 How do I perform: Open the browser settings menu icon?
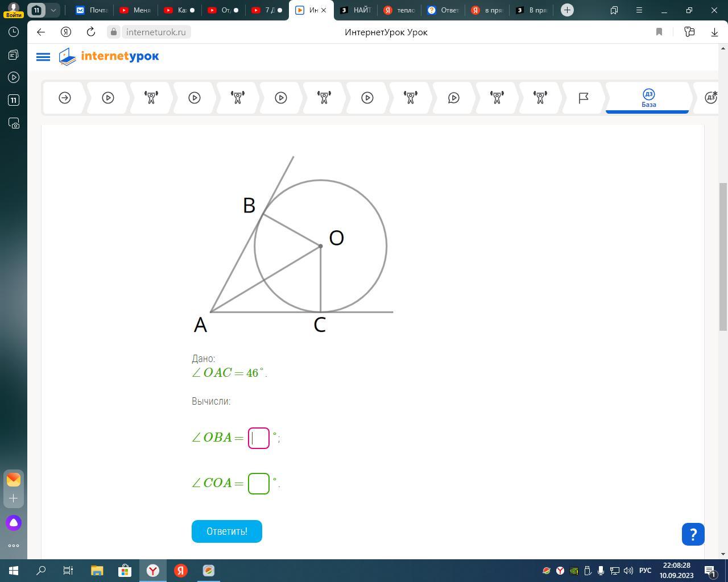[x=639, y=10]
